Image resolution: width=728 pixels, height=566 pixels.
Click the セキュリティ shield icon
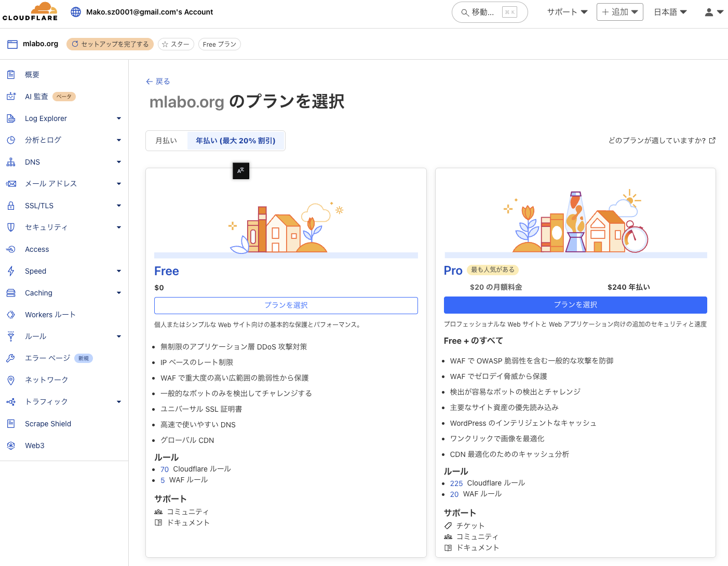(11, 227)
